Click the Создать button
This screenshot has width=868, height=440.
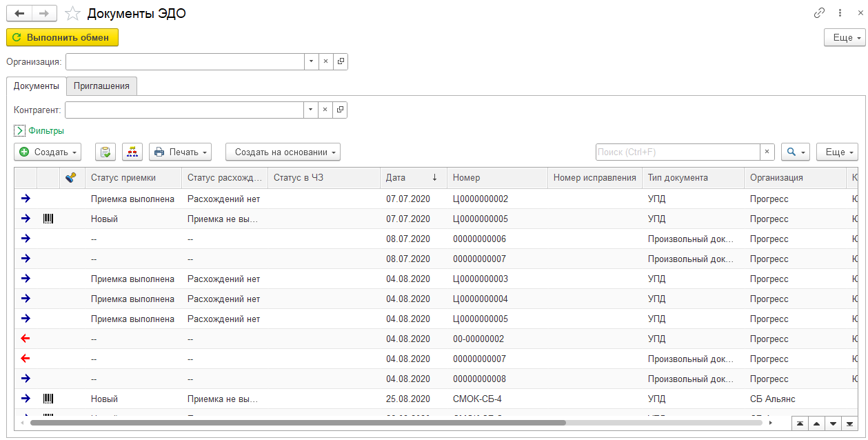pos(48,152)
